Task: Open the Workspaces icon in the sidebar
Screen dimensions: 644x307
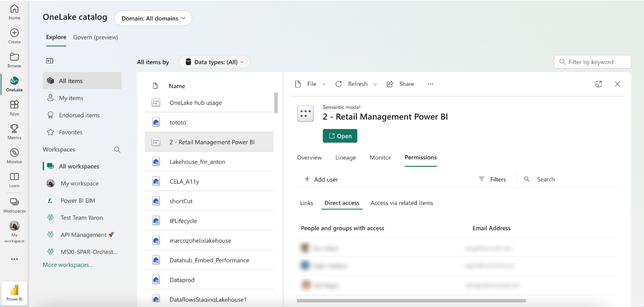Action: (x=14, y=205)
